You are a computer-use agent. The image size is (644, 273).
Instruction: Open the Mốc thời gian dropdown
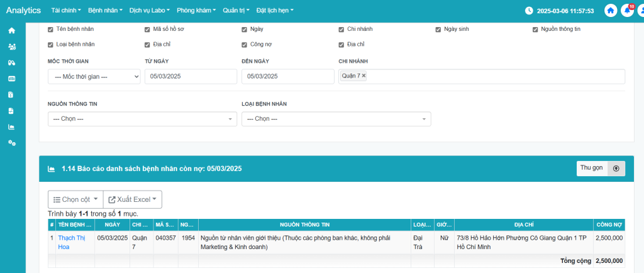[94, 76]
